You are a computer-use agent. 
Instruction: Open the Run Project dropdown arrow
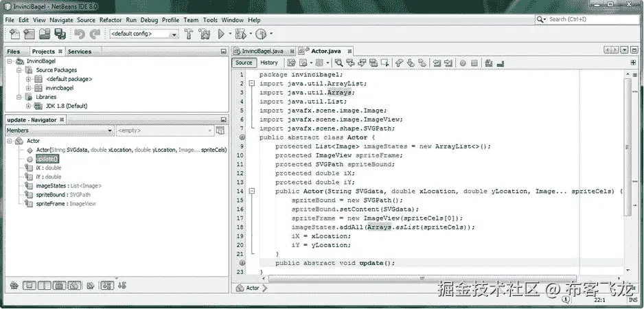coord(230,34)
